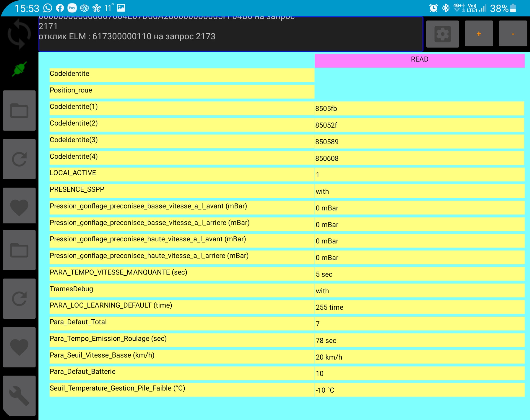Select value 85052f for CodeIdentite(2)
This screenshot has height=420, width=530.
[419, 125]
